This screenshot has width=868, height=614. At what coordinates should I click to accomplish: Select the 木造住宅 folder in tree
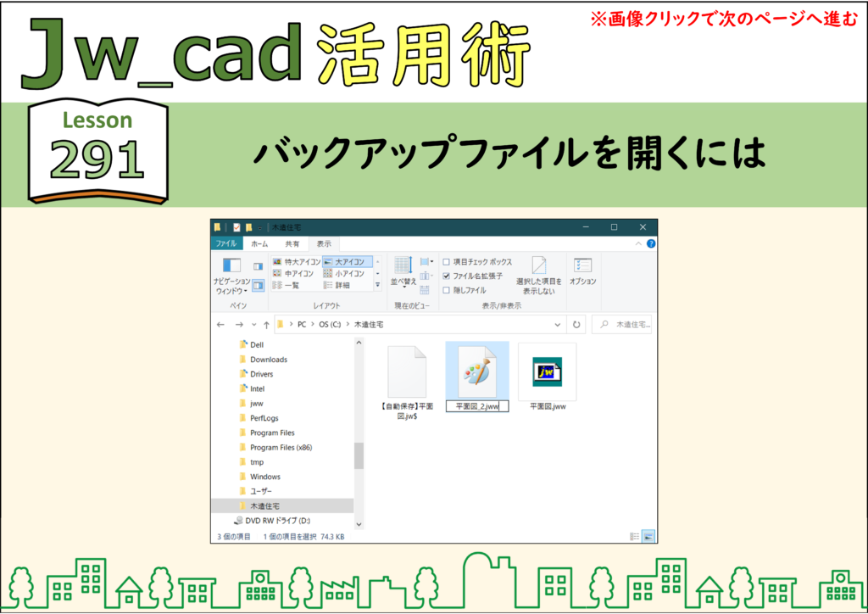(x=282, y=505)
